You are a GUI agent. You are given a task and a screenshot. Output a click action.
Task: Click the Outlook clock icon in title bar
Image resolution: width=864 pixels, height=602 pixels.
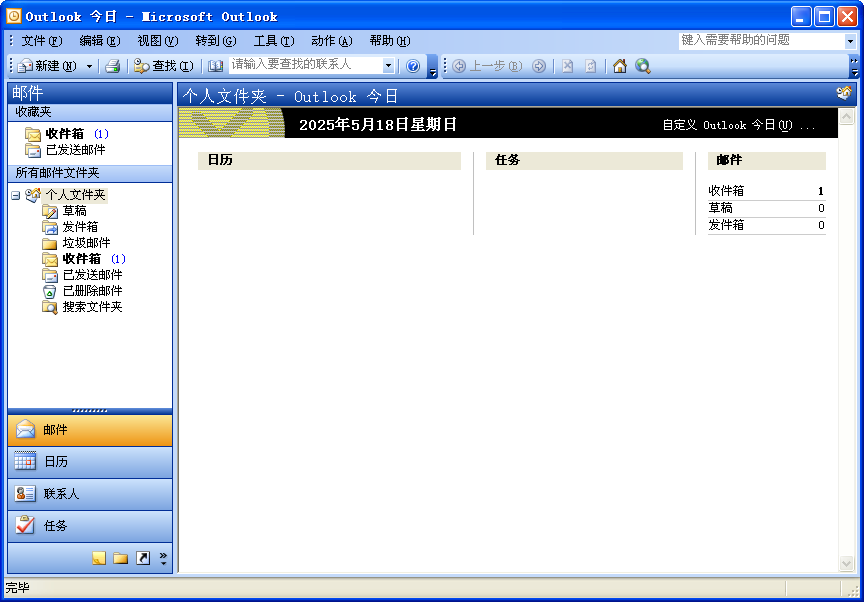(x=14, y=16)
